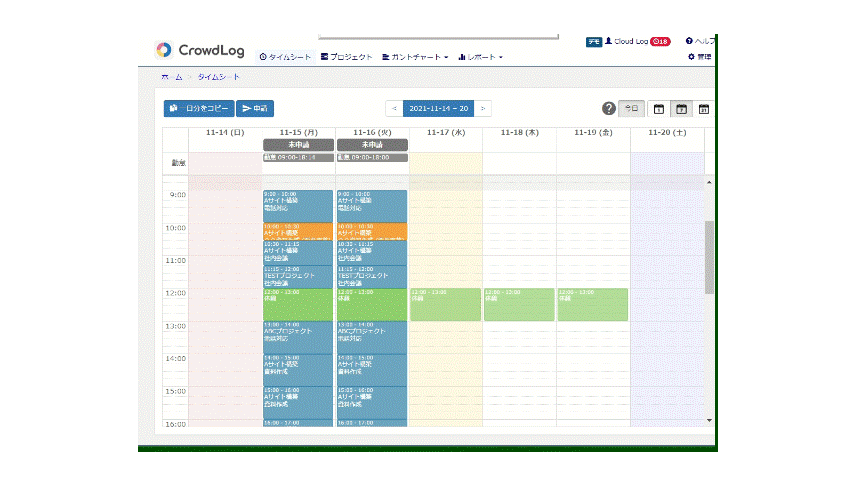Click the calendar scrollbar up arrow
The height and width of the screenshot is (480, 853).
709,182
